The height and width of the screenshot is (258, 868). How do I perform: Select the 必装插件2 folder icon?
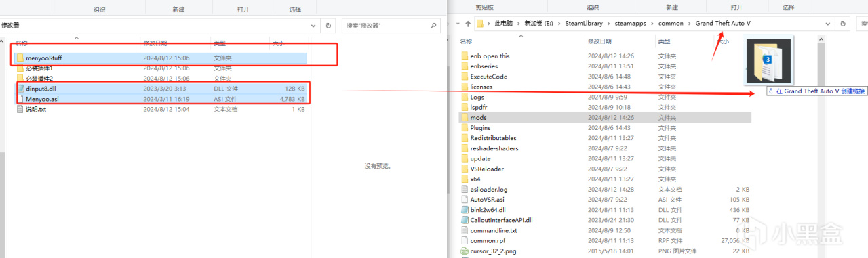(20, 79)
